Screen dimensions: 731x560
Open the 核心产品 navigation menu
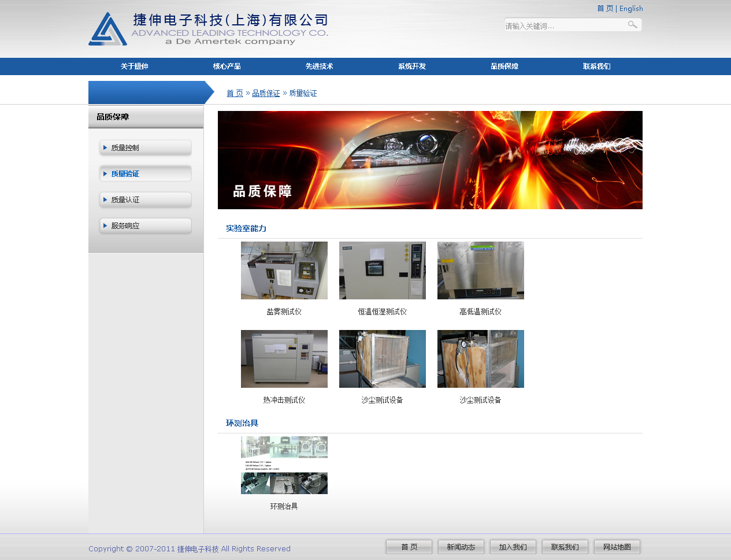click(x=227, y=66)
